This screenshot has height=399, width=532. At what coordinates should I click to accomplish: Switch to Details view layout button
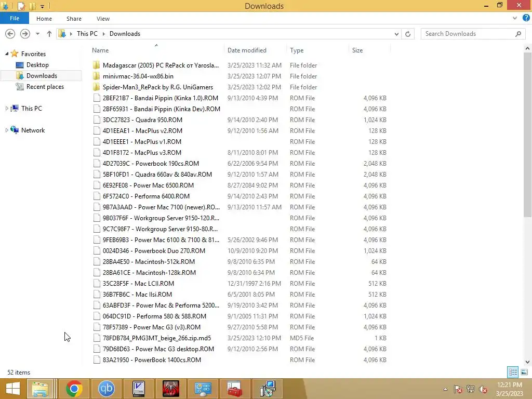[513, 372]
